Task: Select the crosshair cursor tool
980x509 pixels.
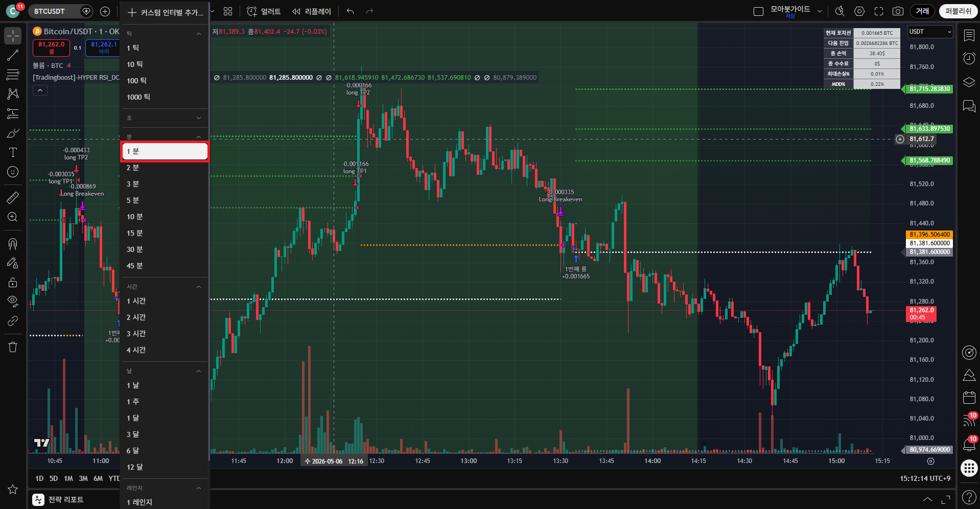Action: coord(13,36)
